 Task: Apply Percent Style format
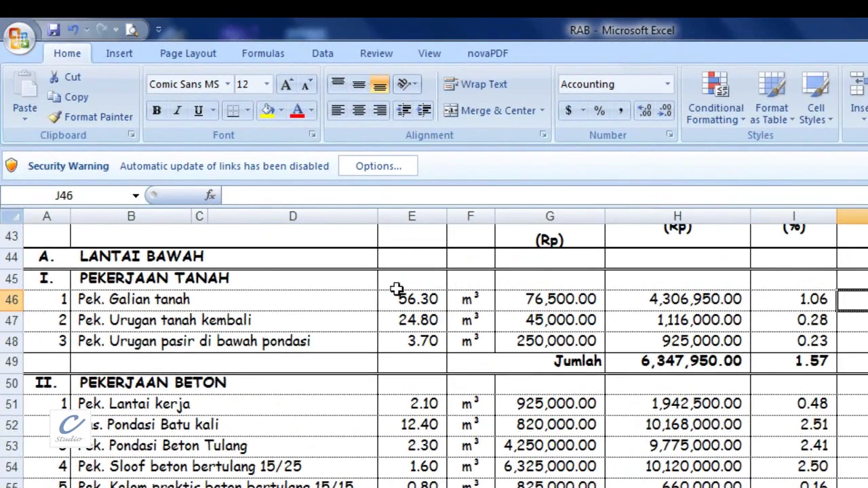pyautogui.click(x=599, y=110)
